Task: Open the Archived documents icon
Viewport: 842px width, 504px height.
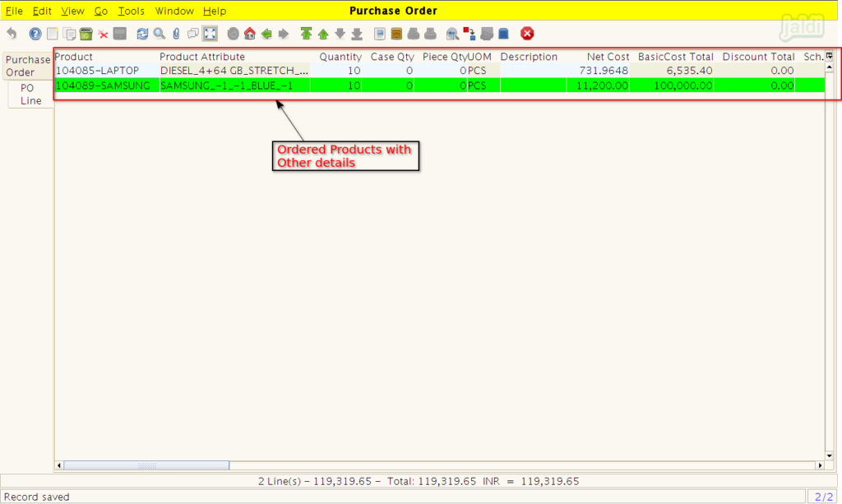Action: pos(396,34)
